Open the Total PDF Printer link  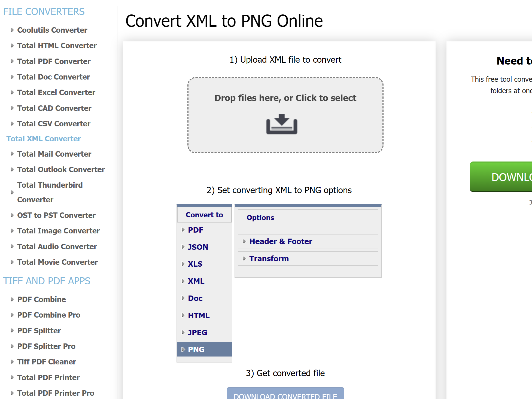[x=48, y=377]
